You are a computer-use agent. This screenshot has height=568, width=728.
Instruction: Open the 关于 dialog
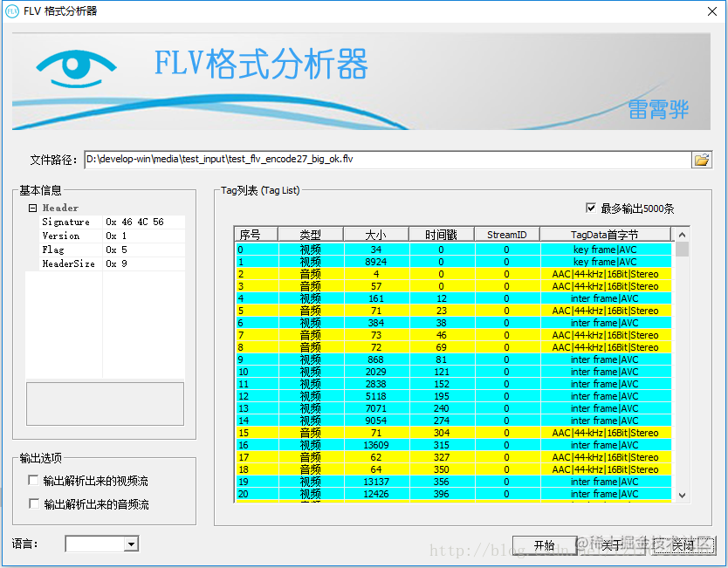pos(611,544)
